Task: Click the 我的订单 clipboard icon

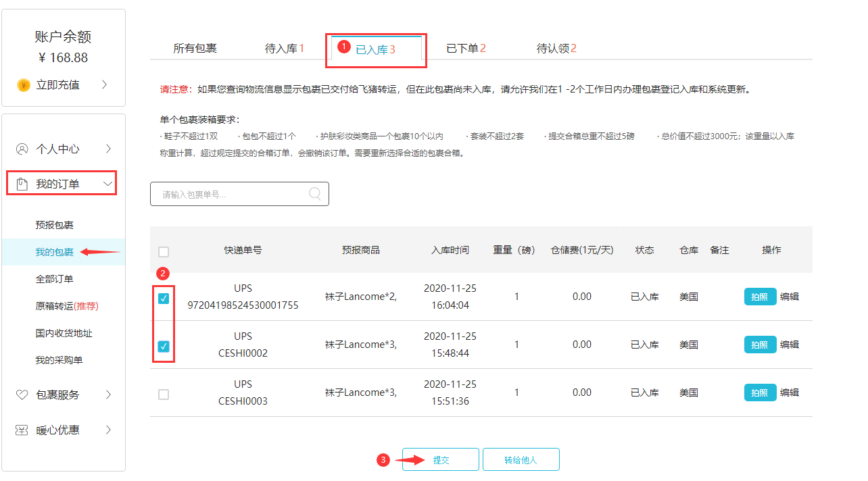Action: click(x=22, y=184)
